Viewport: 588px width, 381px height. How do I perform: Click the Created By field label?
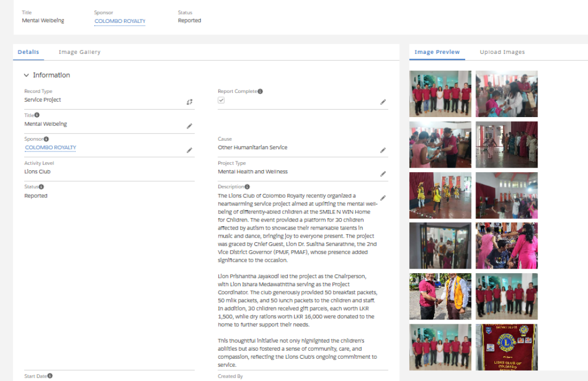pos(230,376)
